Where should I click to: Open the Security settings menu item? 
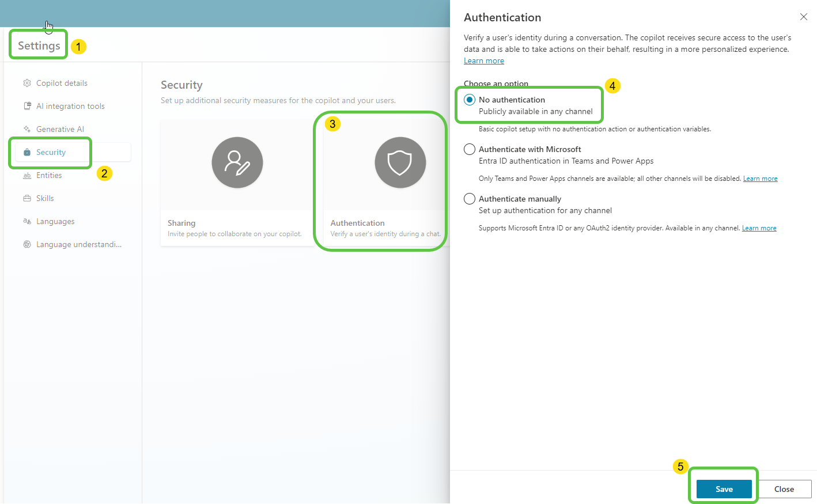51,152
